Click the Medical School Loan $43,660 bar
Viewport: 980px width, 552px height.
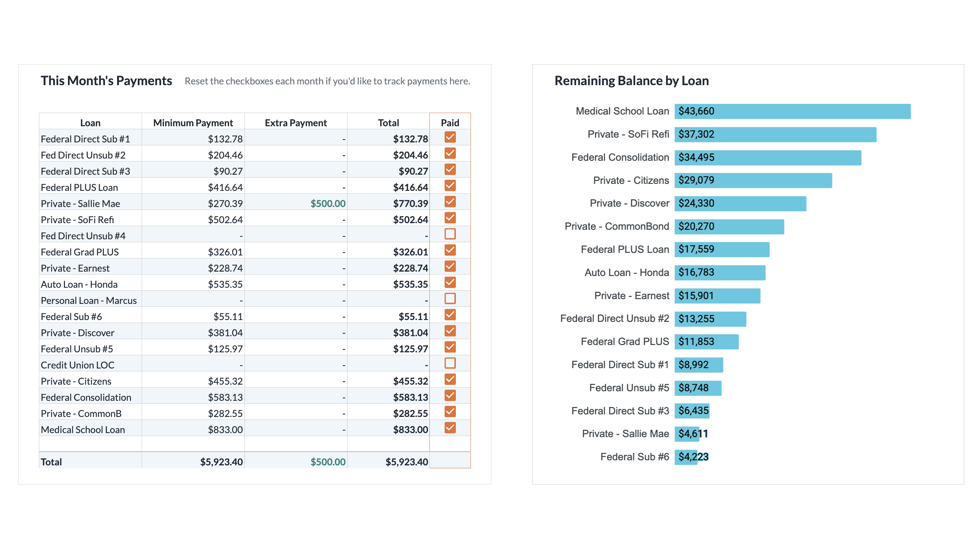[792, 112]
